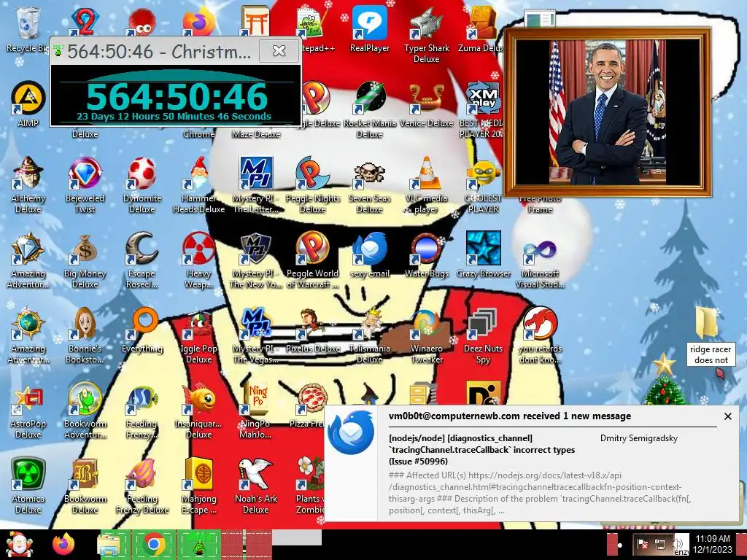Click the volume speaker tray icon

pyautogui.click(x=678, y=544)
